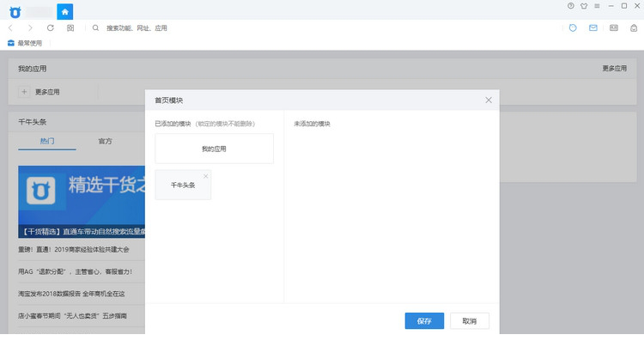This screenshot has width=644, height=347.
Task: Open the shopping bag icon
Action: (634, 28)
